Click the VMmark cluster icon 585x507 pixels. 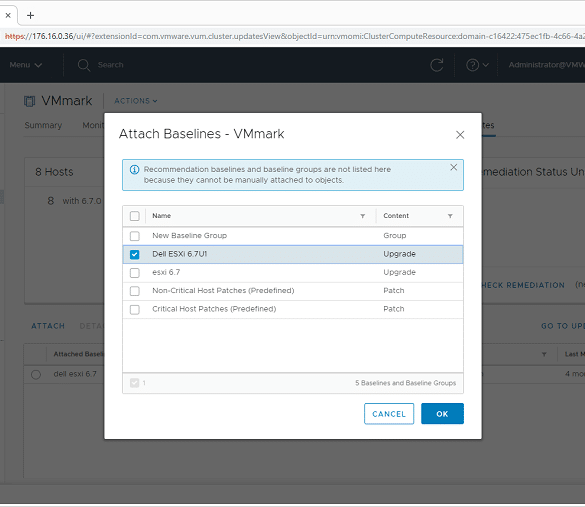click(29, 101)
